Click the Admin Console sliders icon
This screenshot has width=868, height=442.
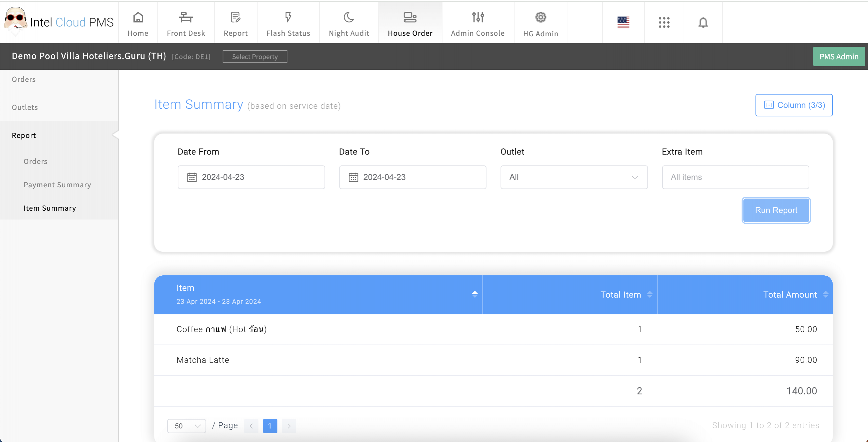(478, 17)
